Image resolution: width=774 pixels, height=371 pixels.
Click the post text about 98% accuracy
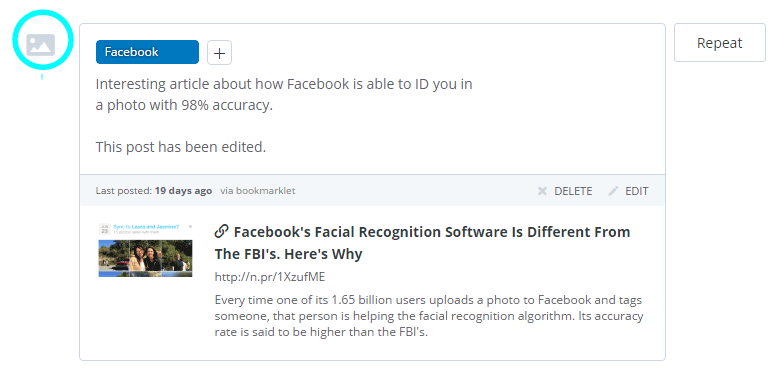(284, 95)
